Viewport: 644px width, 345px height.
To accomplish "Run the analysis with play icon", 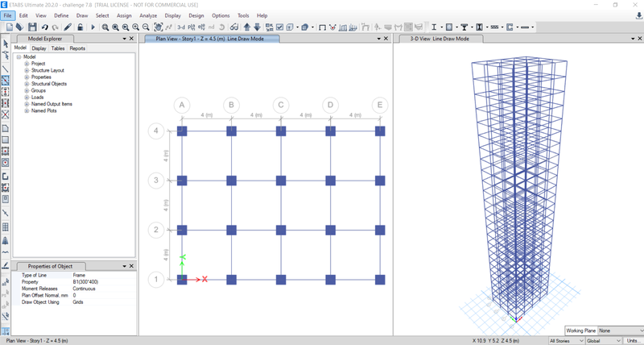I will pos(93,27).
